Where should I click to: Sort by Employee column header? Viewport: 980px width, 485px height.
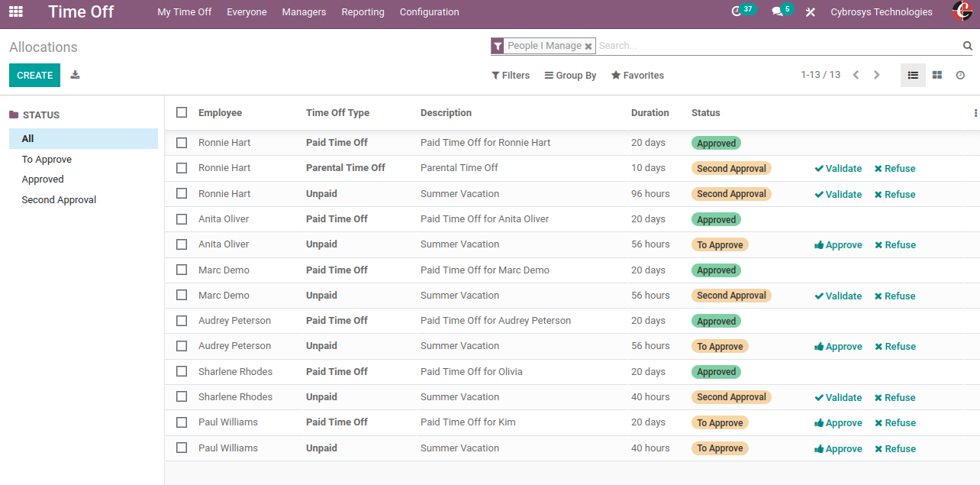click(x=220, y=113)
